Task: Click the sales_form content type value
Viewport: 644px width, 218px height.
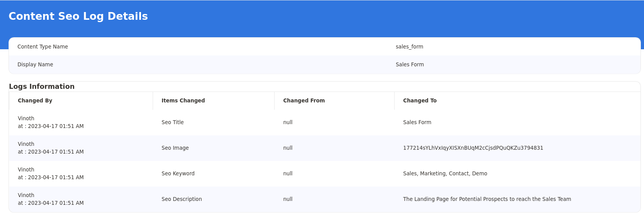Action: 409,47
